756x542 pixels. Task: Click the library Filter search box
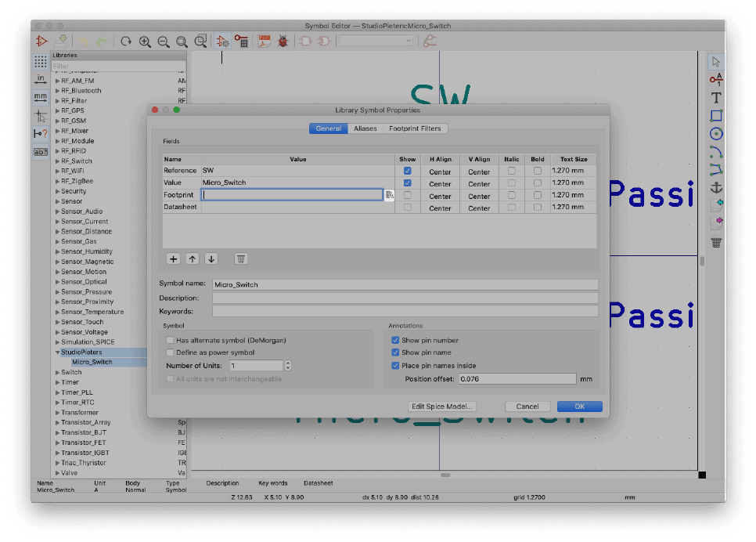tap(119, 66)
